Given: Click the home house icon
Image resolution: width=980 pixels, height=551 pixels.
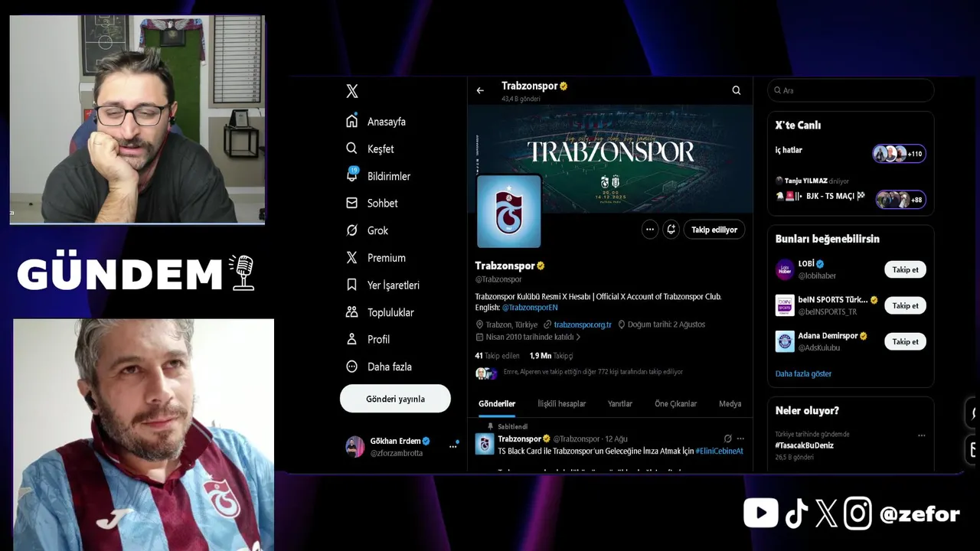Looking at the screenshot, I should [351, 121].
